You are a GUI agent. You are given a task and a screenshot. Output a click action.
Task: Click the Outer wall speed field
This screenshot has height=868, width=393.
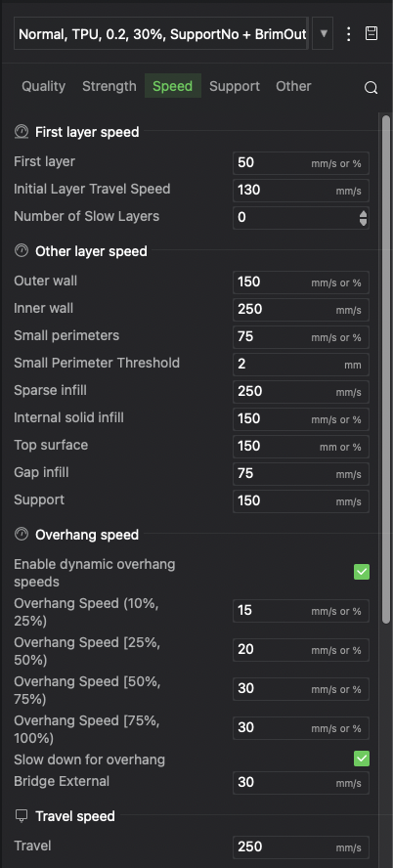(300, 282)
